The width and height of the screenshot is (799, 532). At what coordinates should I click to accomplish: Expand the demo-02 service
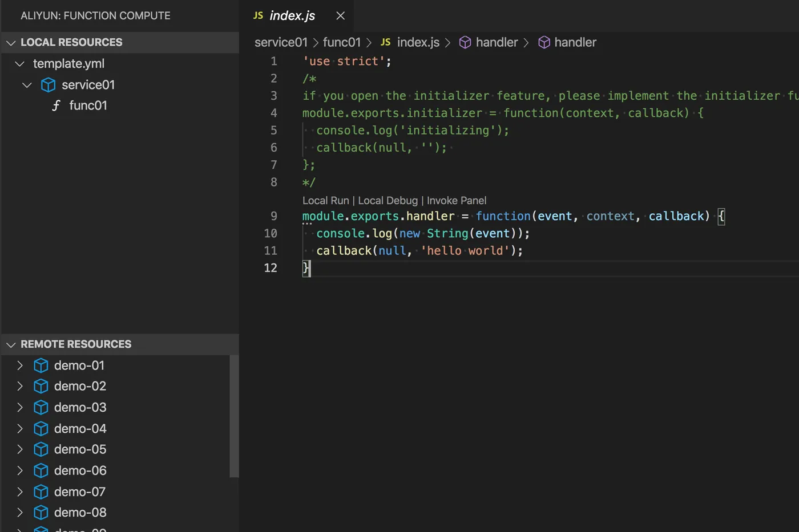(x=20, y=387)
